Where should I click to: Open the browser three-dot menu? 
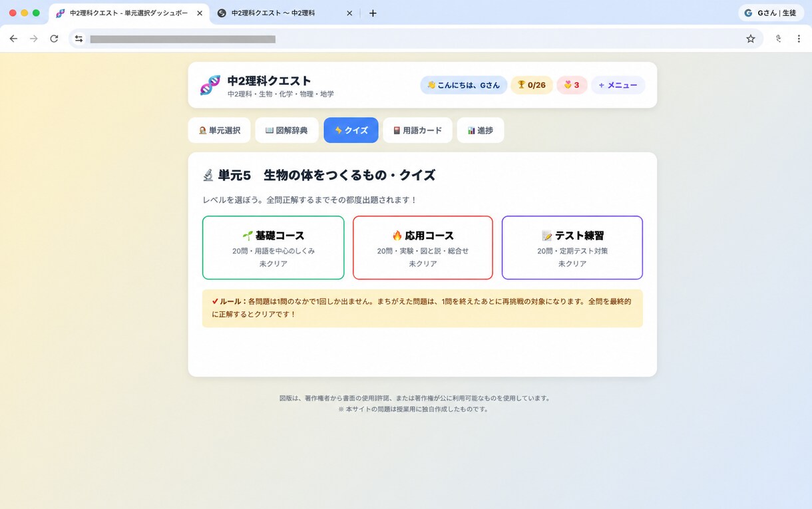[x=799, y=39]
